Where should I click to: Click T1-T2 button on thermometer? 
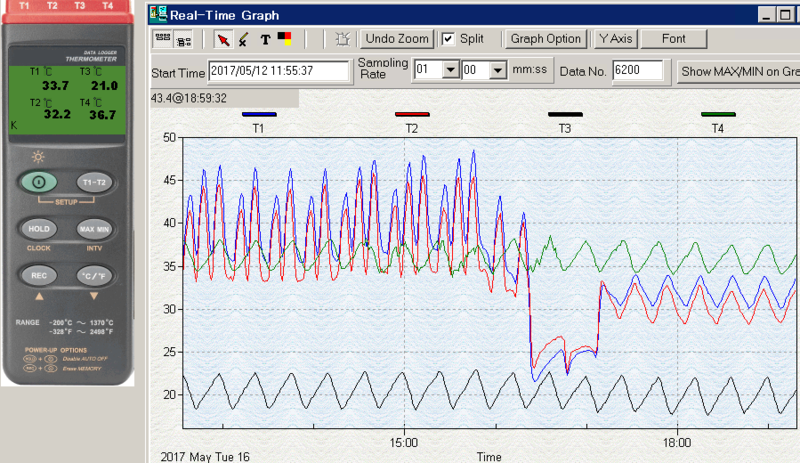coord(94,182)
